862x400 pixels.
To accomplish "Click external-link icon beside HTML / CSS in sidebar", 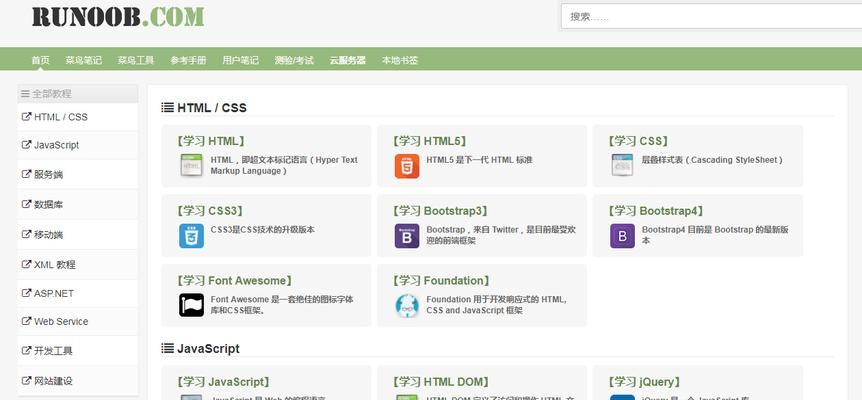I will [26, 116].
